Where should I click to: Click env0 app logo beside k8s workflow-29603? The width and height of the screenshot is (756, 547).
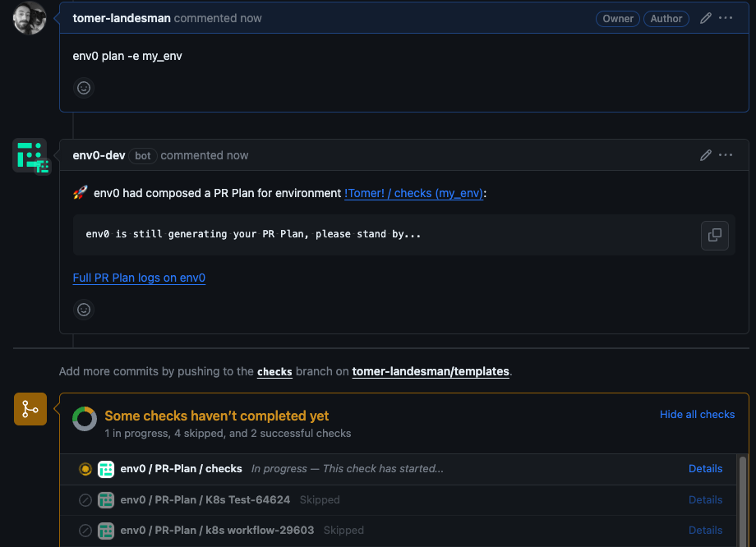click(x=106, y=531)
